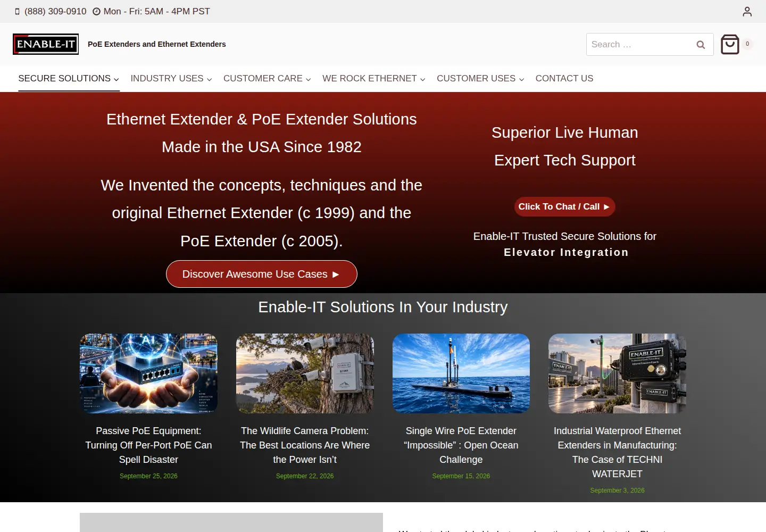Open the Industry Uses menu item
The height and width of the screenshot is (532, 766).
(x=167, y=78)
